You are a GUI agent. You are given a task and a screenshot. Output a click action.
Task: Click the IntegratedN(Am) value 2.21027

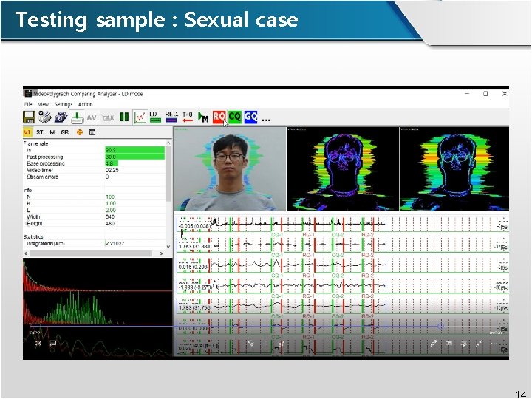[x=115, y=244]
